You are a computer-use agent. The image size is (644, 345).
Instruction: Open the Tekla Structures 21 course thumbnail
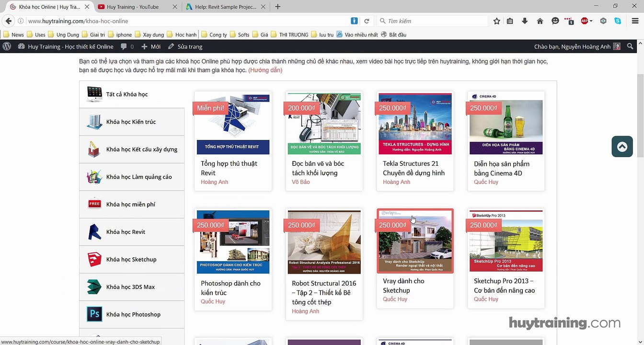point(415,124)
